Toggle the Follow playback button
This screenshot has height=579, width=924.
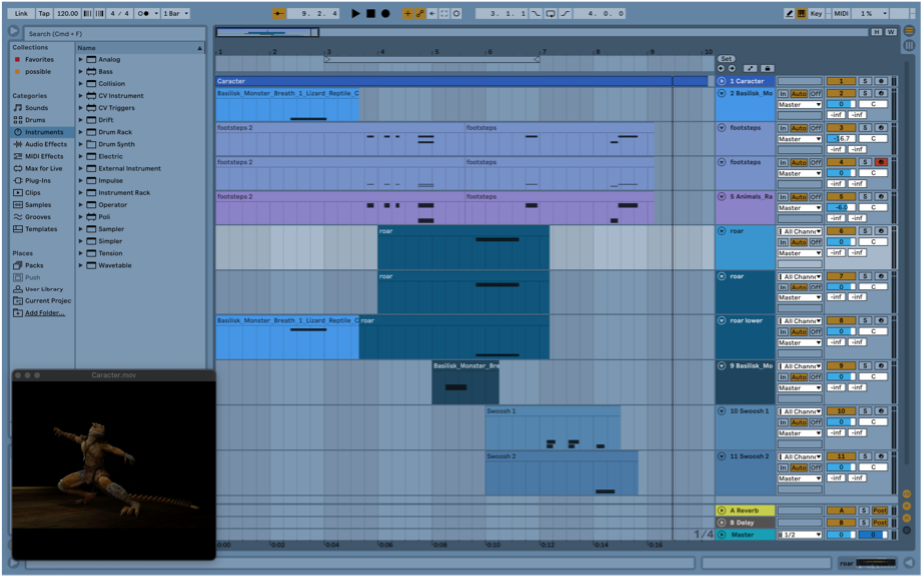pos(279,13)
